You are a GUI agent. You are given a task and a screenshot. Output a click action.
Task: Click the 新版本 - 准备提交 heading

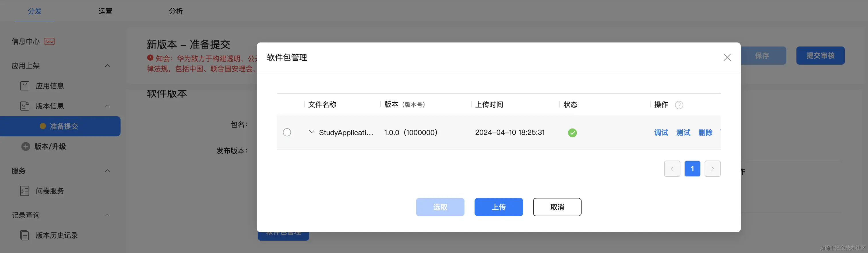[x=188, y=45]
